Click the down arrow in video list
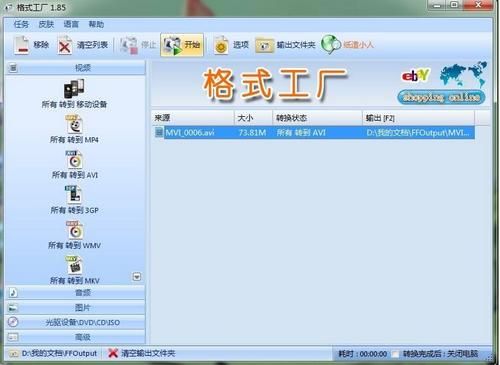 pyautogui.click(x=137, y=277)
